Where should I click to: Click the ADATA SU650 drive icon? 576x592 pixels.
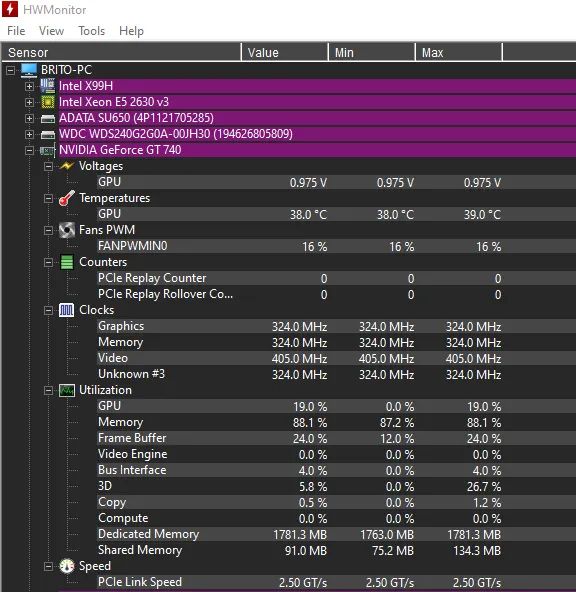[48, 118]
